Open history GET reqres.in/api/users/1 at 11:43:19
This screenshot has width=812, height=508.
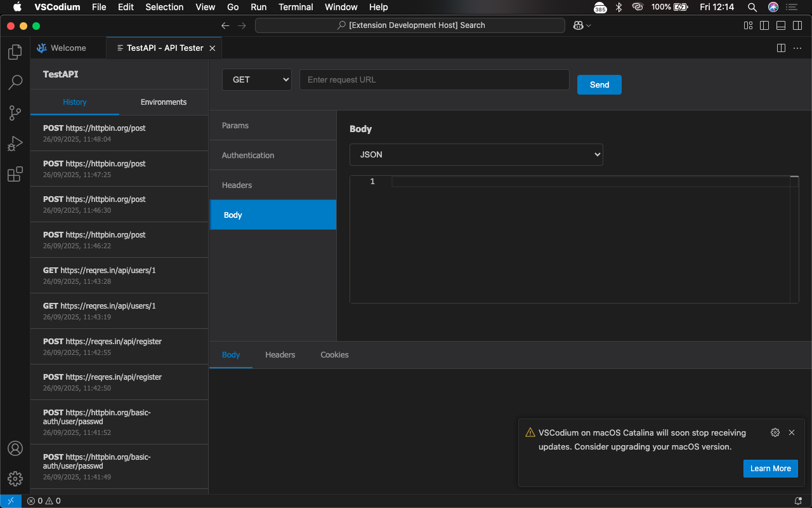tap(119, 311)
